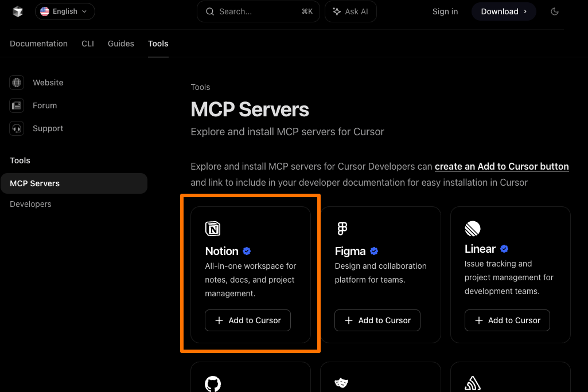The image size is (588, 392).
Task: Click the MCP Servers page heading
Action: (250, 109)
